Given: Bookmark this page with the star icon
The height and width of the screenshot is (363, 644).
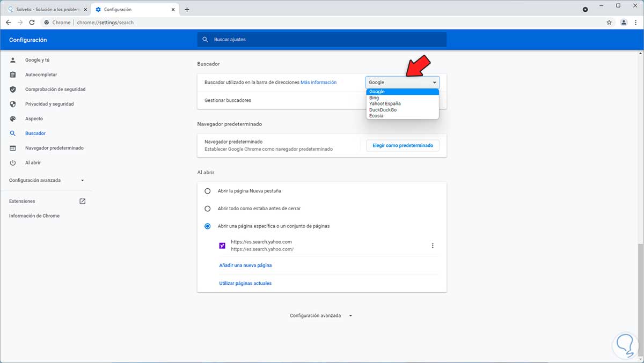Looking at the screenshot, I should coord(609,23).
